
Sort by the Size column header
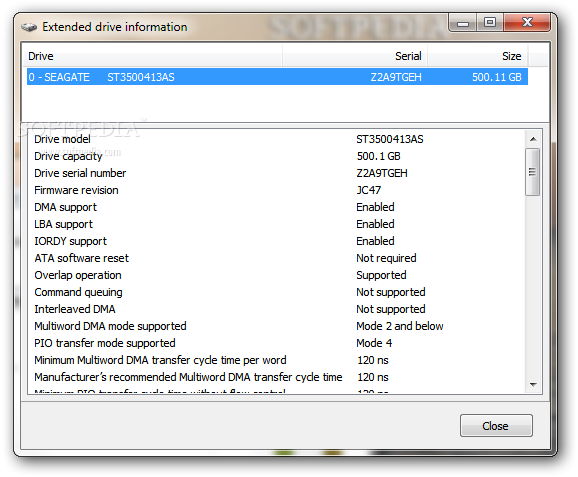[x=478, y=56]
